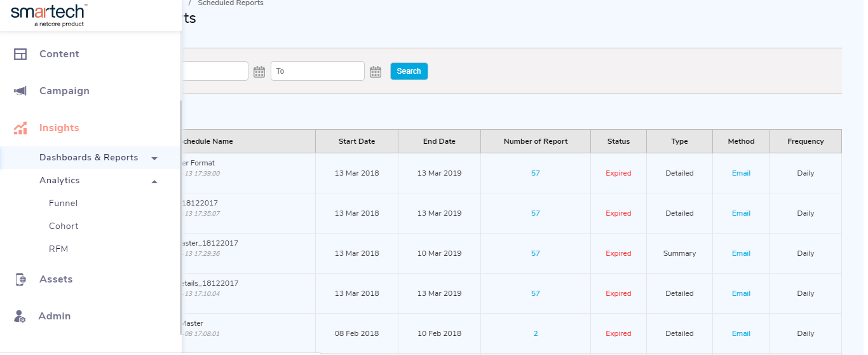Open the RFM analytics page
Screen dimensions: 868x355
pyautogui.click(x=58, y=249)
